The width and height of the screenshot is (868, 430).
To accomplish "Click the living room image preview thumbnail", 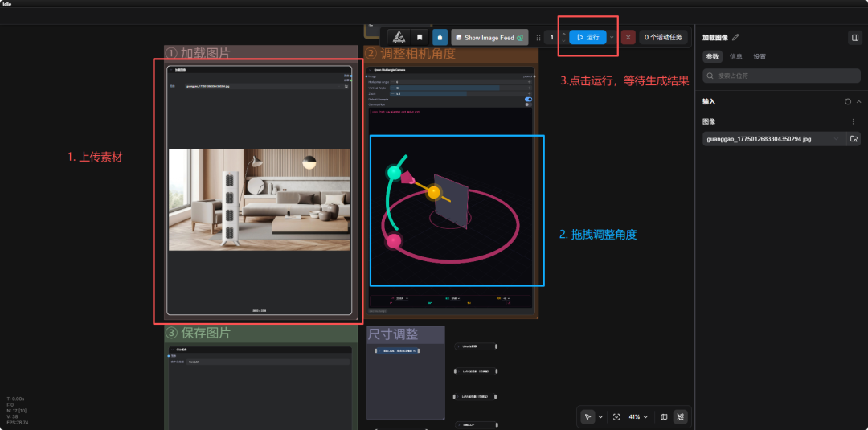I will (x=259, y=199).
